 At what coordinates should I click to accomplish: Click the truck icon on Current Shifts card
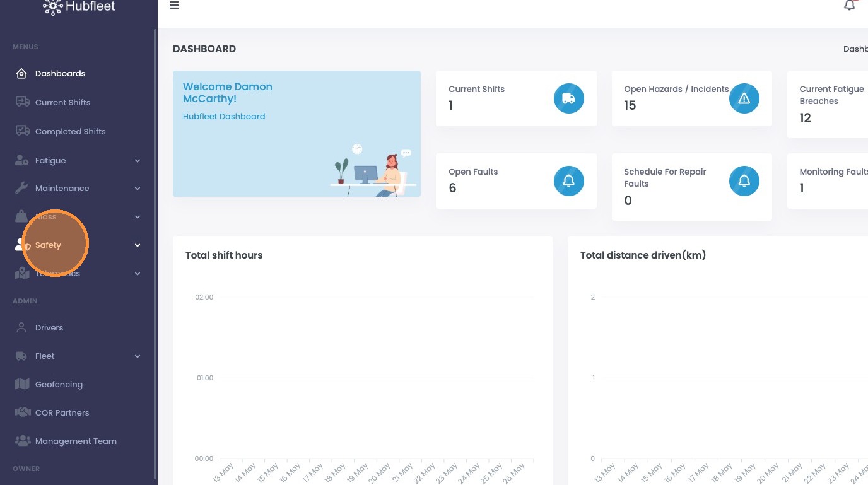[569, 98]
